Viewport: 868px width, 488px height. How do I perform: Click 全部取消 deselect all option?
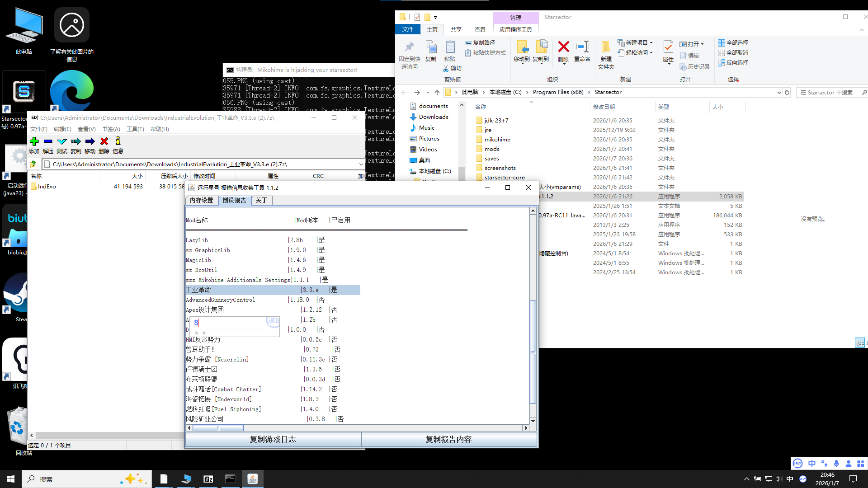(x=733, y=52)
